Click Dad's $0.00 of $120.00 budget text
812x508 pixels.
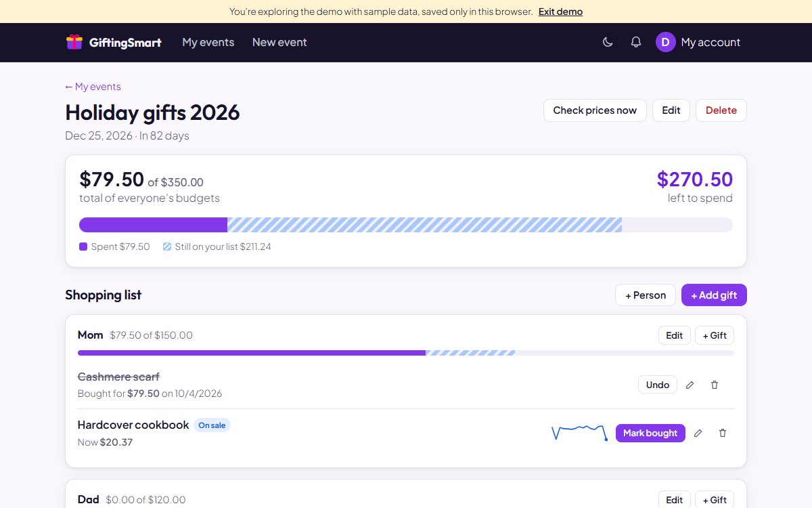[145, 500]
